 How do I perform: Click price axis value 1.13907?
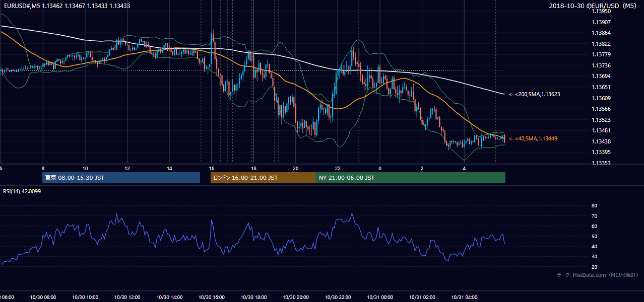[x=601, y=22]
